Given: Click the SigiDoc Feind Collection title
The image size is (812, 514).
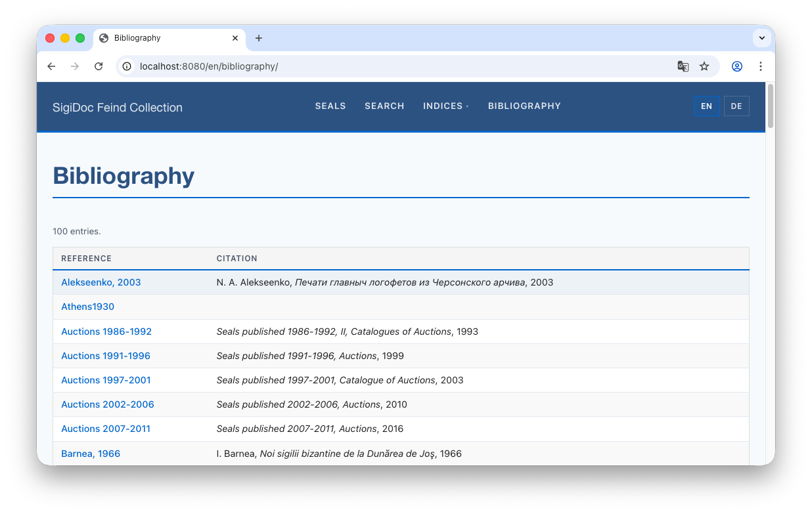Looking at the screenshot, I should pyautogui.click(x=118, y=108).
